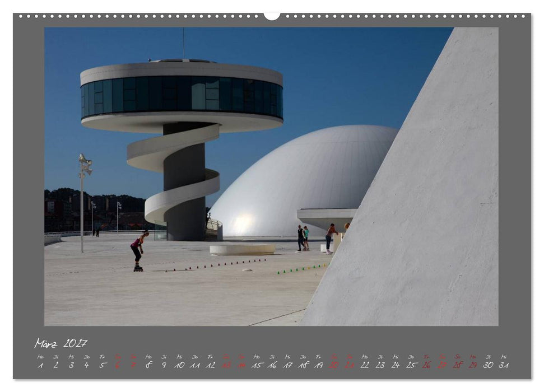Select red Saturday day 20
Screen dimensions: 544x392
334,365
